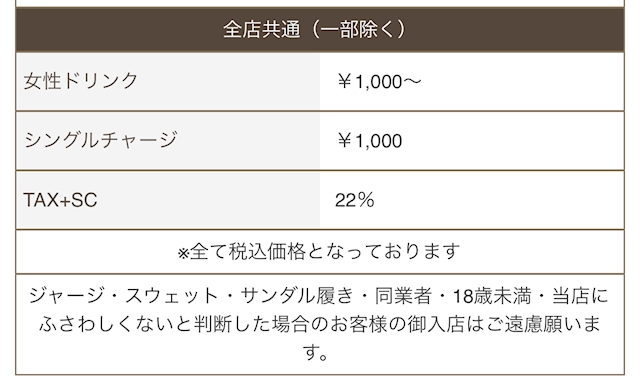This screenshot has width=640, height=380.
Task: Click the 18歳未満 text in the notice
Action: click(x=492, y=296)
